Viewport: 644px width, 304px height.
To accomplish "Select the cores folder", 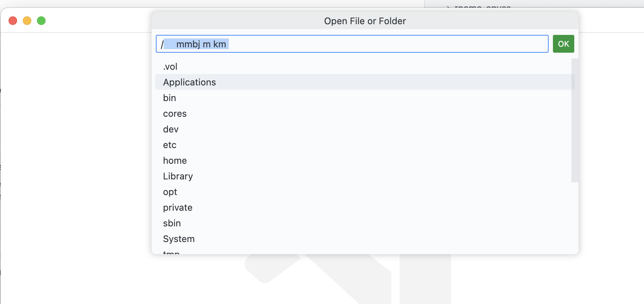I will [175, 114].
